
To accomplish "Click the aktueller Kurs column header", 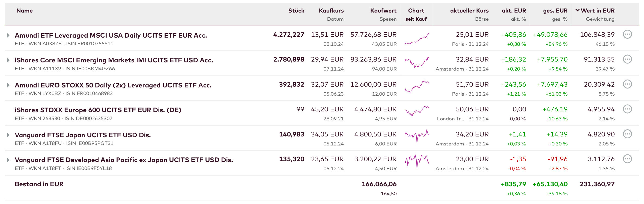I will pos(469,11).
